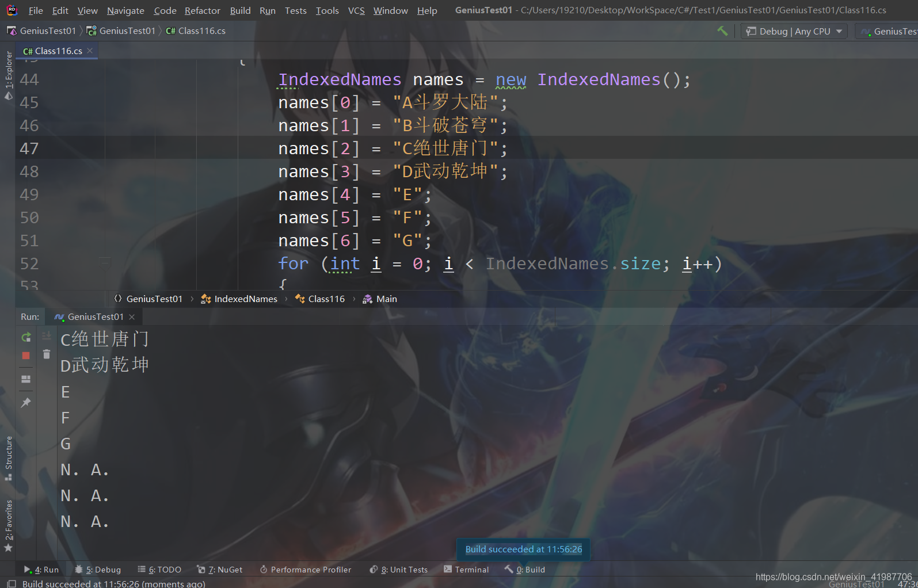Click the Main method breadcrumb
The height and width of the screenshot is (588, 918).
[380, 299]
